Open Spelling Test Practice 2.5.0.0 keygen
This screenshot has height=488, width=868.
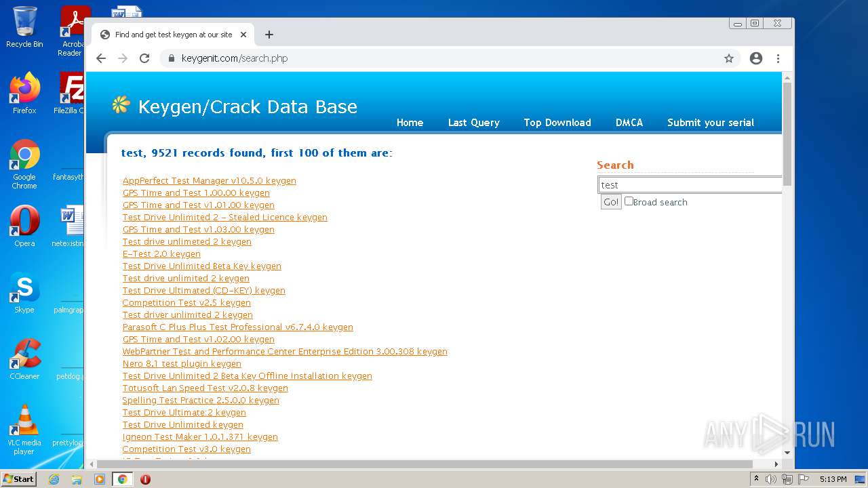coord(201,401)
